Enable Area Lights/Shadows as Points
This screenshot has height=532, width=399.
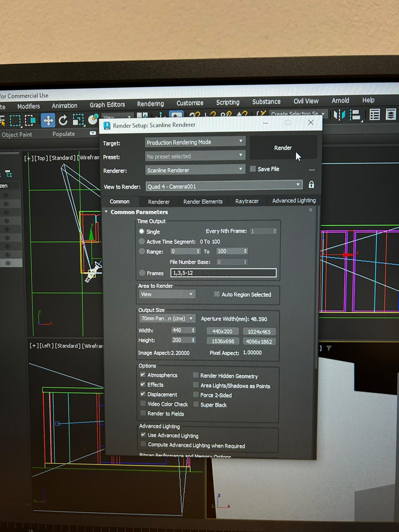[196, 385]
